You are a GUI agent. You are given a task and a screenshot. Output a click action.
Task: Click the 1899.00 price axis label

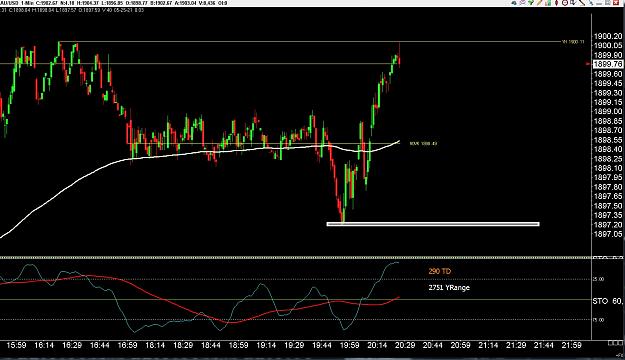pos(608,112)
